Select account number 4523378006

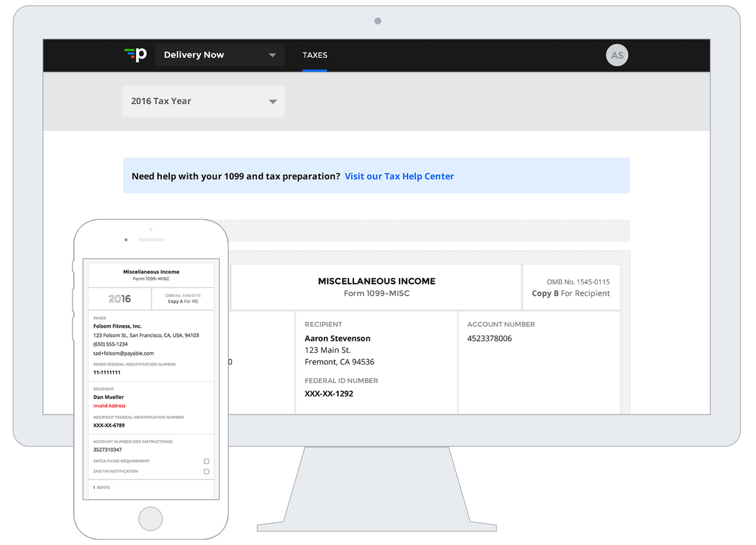pos(490,338)
